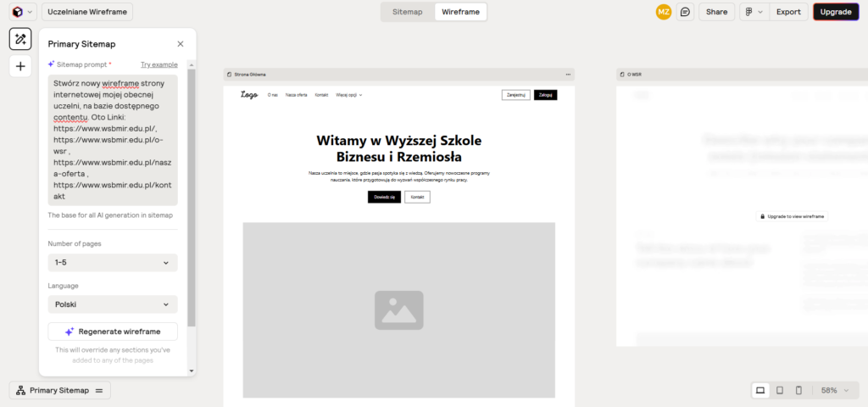Expand the Language dropdown set to Polski
The height and width of the screenshot is (407, 868).
[113, 304]
